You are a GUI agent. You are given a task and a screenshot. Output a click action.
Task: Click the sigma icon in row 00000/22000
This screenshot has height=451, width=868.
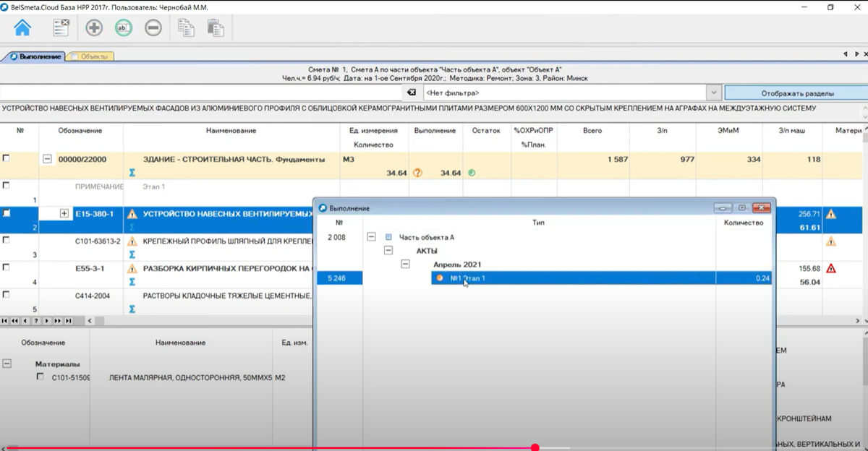132,173
